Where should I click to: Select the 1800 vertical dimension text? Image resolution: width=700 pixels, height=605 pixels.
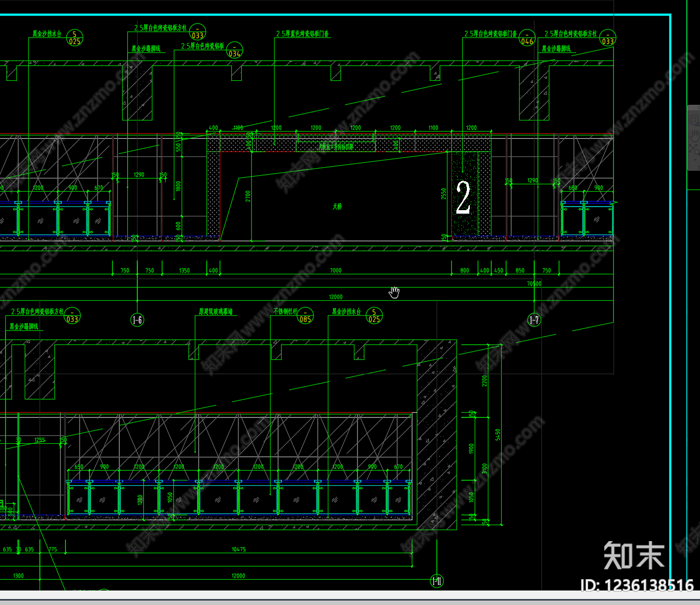[179, 187]
